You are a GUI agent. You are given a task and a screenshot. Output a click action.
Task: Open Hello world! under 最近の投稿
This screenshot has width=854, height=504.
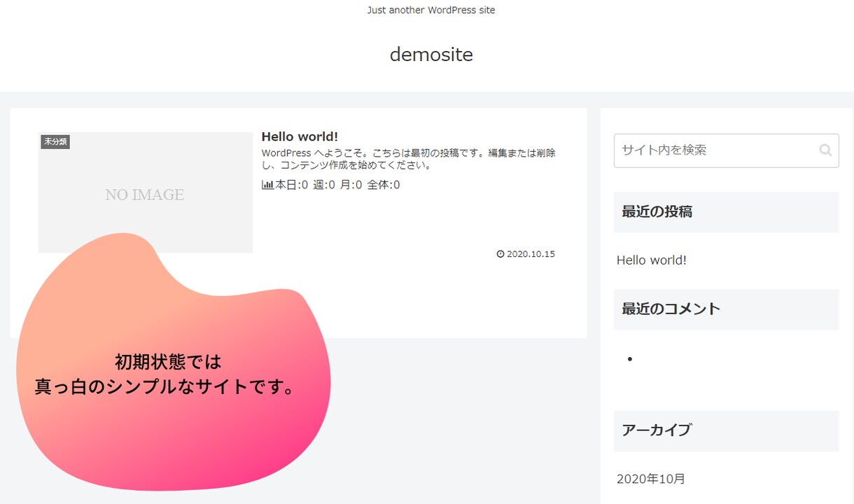[x=652, y=260]
